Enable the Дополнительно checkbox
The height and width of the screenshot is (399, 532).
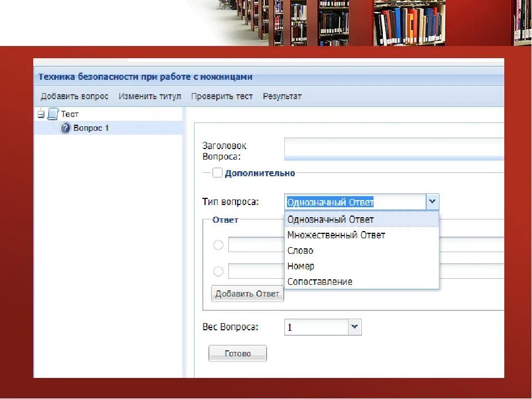click(x=217, y=173)
